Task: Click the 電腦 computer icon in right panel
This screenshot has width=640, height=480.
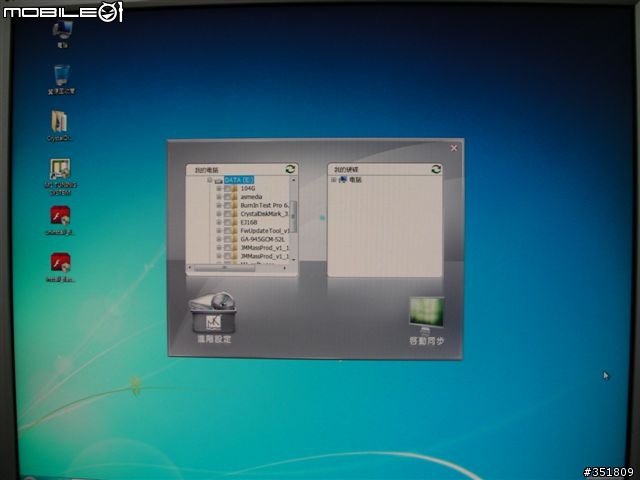Action: 343,180
